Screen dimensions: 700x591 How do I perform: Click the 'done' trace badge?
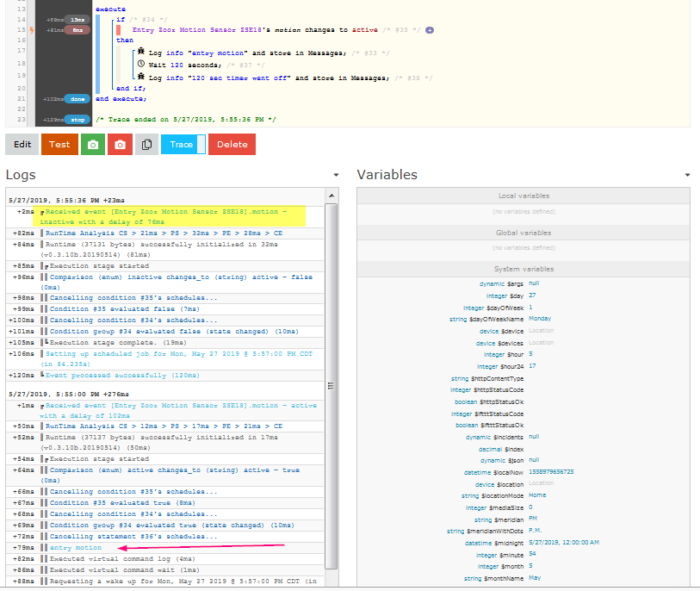[x=77, y=99]
